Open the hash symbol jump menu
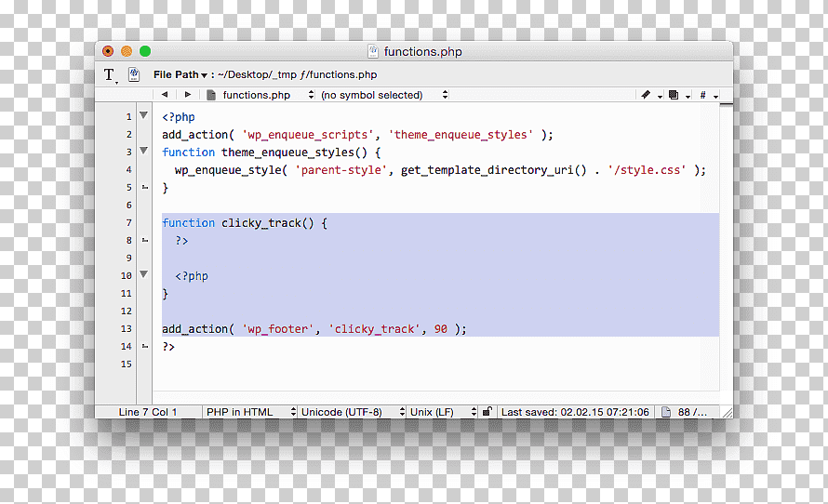The image size is (828, 504). pos(708,95)
